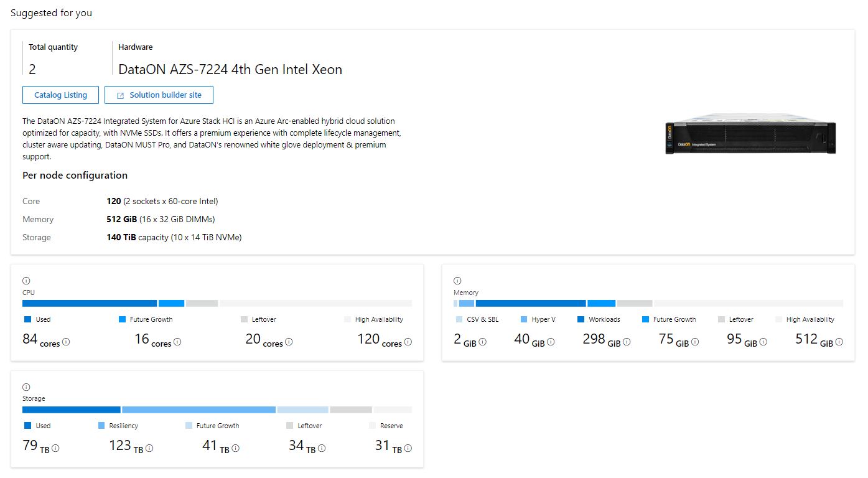
Task: Click the info icon atop the CPU panel
Action: [x=25, y=280]
